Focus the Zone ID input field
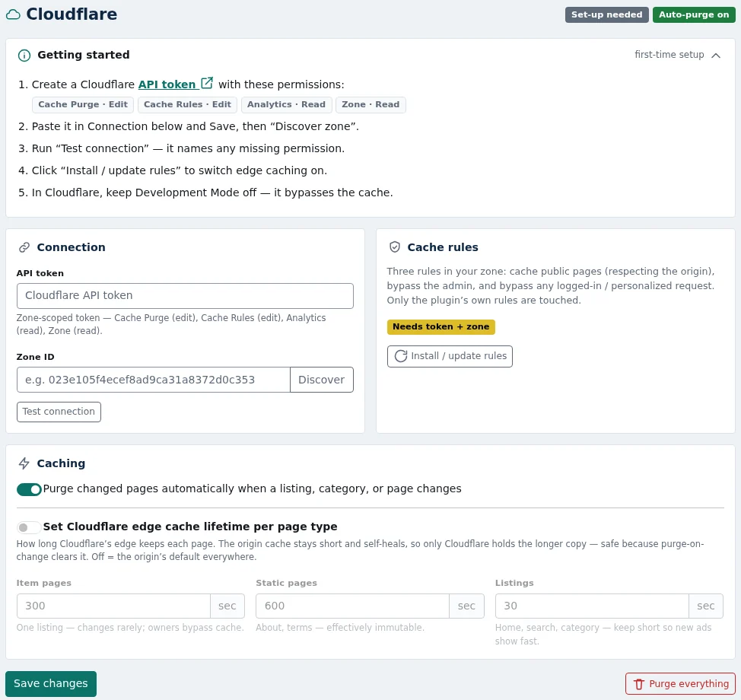741x700 pixels. tap(154, 380)
